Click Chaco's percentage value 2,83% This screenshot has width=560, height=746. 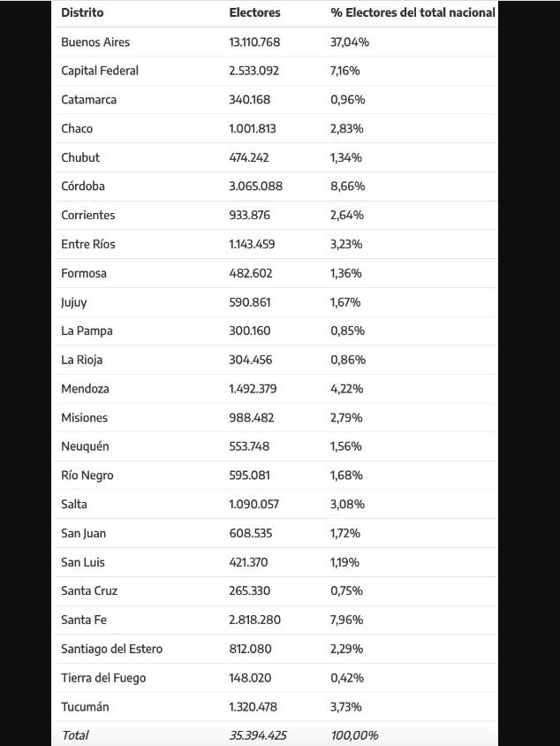coord(347,129)
